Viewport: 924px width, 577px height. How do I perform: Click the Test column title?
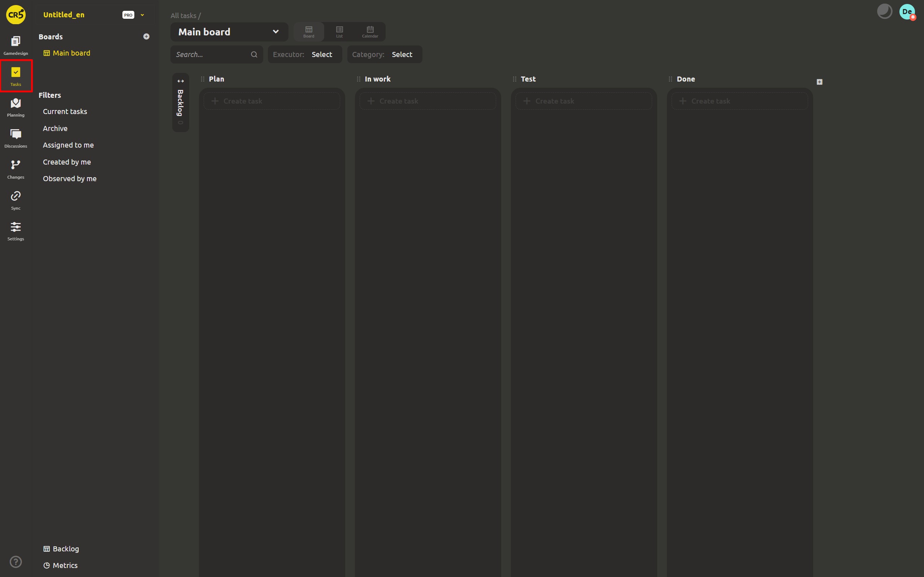[528, 79]
